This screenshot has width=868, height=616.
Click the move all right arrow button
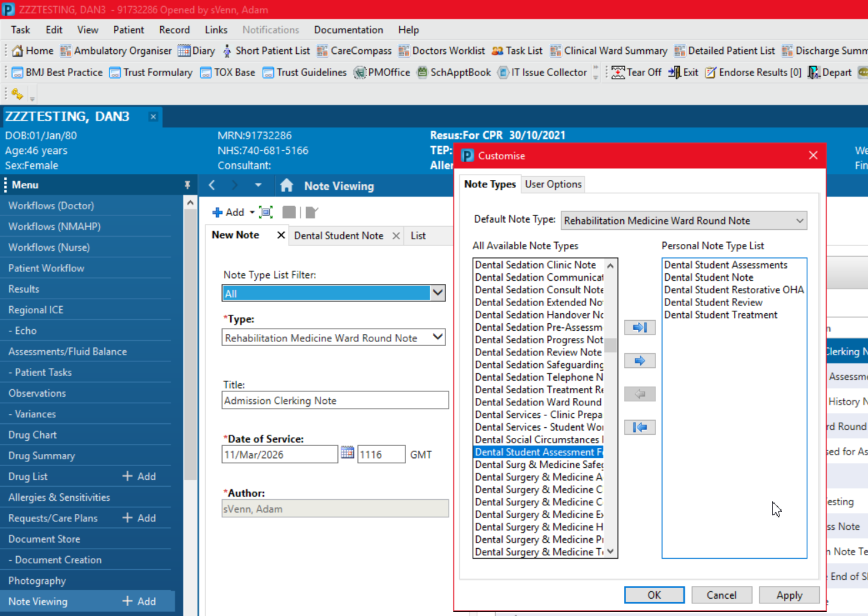pos(639,327)
